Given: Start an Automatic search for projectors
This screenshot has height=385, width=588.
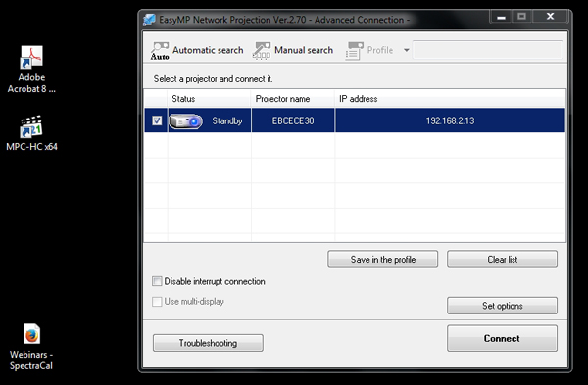Looking at the screenshot, I should click(x=197, y=50).
